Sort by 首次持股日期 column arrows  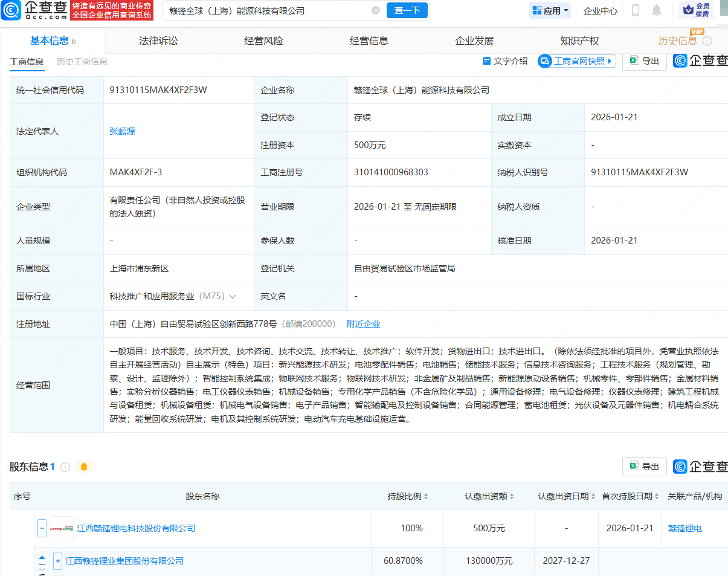click(x=657, y=496)
